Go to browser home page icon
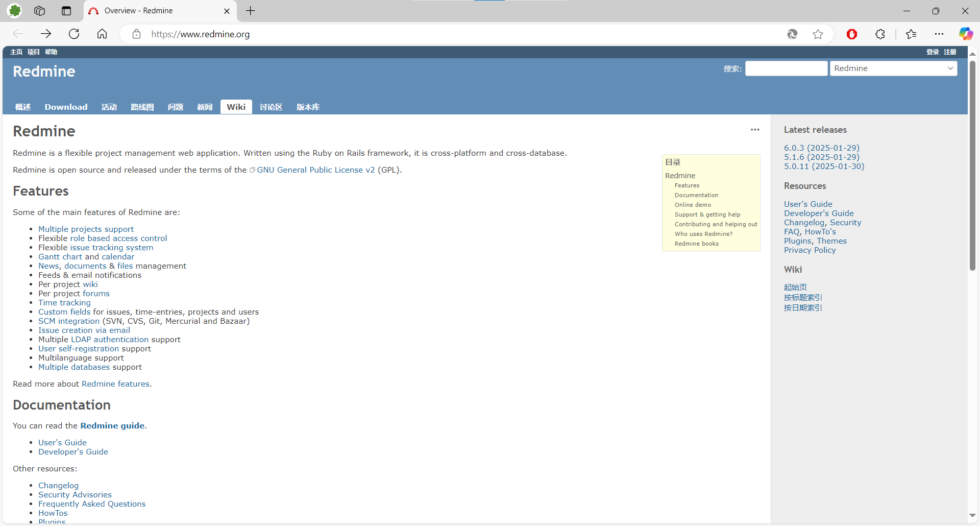The image size is (980, 526). [102, 34]
